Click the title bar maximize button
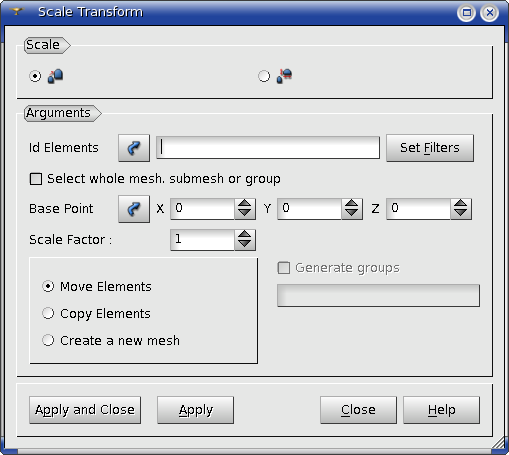509x455 pixels. (x=466, y=13)
